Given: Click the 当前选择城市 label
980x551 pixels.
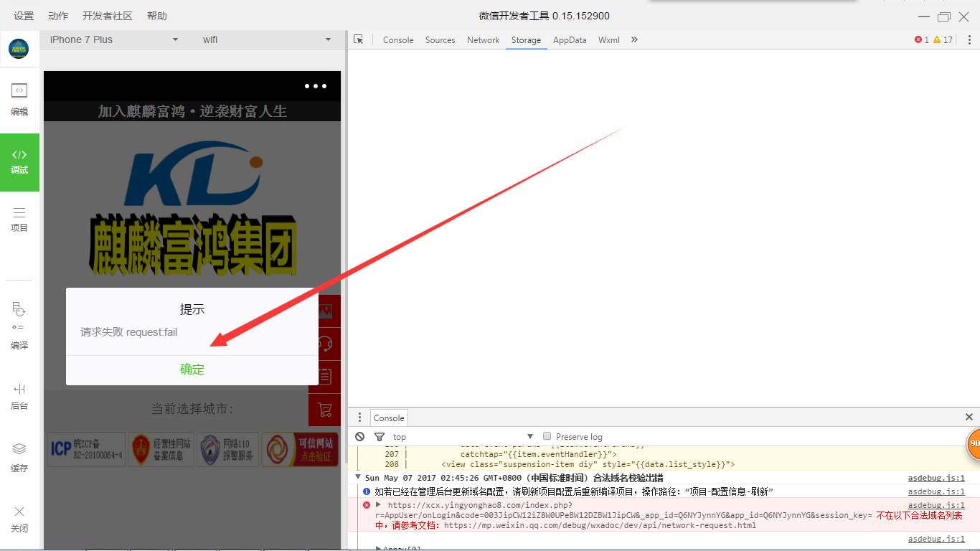Looking at the screenshot, I should (x=192, y=409).
